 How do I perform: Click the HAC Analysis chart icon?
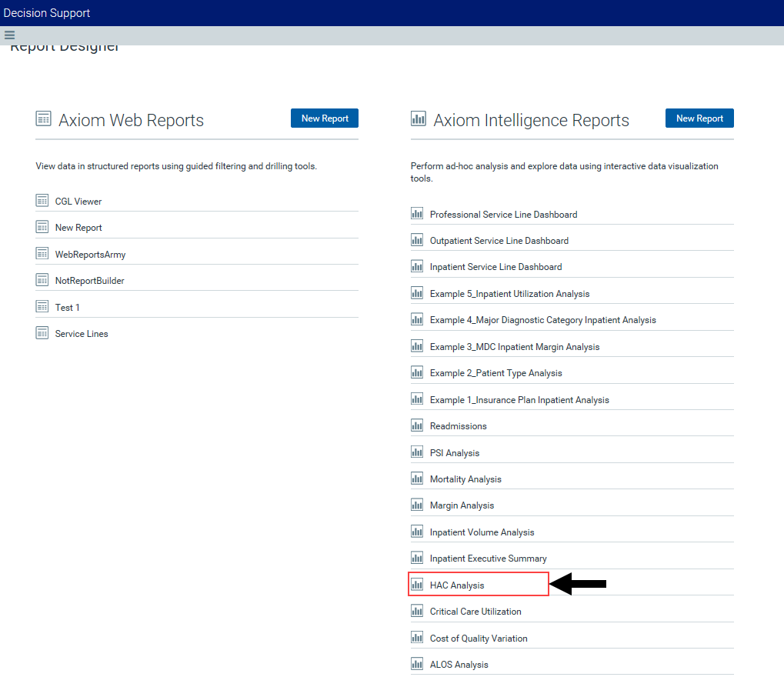coord(417,585)
